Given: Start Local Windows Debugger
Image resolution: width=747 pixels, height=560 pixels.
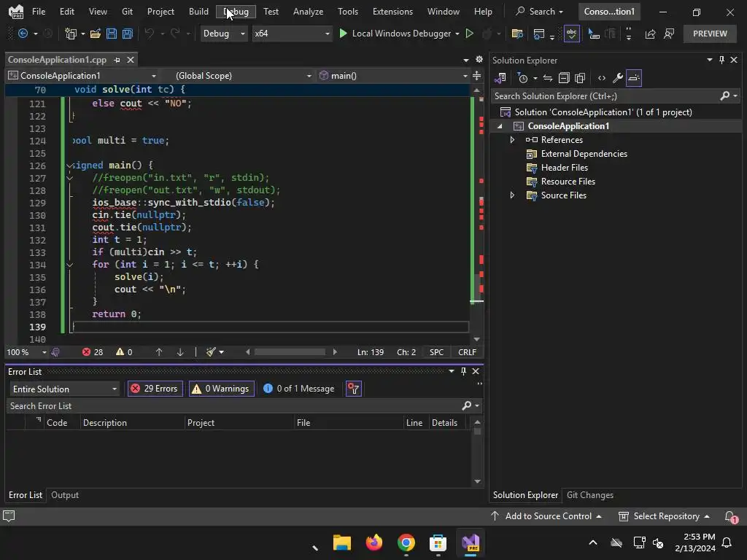Looking at the screenshot, I should (x=395, y=34).
